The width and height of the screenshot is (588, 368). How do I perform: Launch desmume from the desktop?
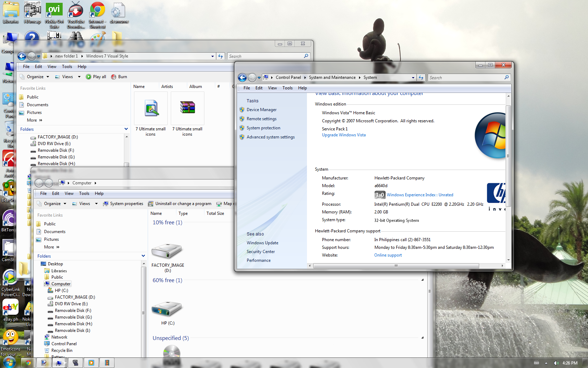click(119, 13)
